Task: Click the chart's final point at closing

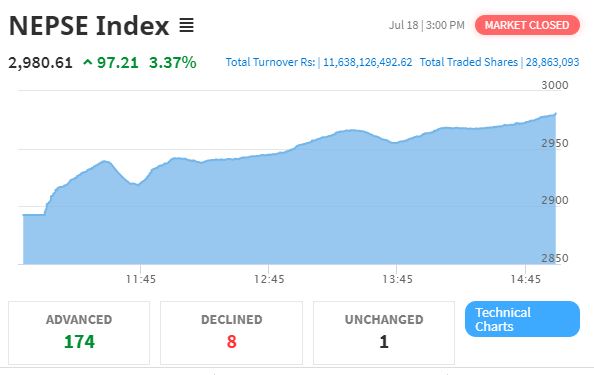Action: coord(555,113)
